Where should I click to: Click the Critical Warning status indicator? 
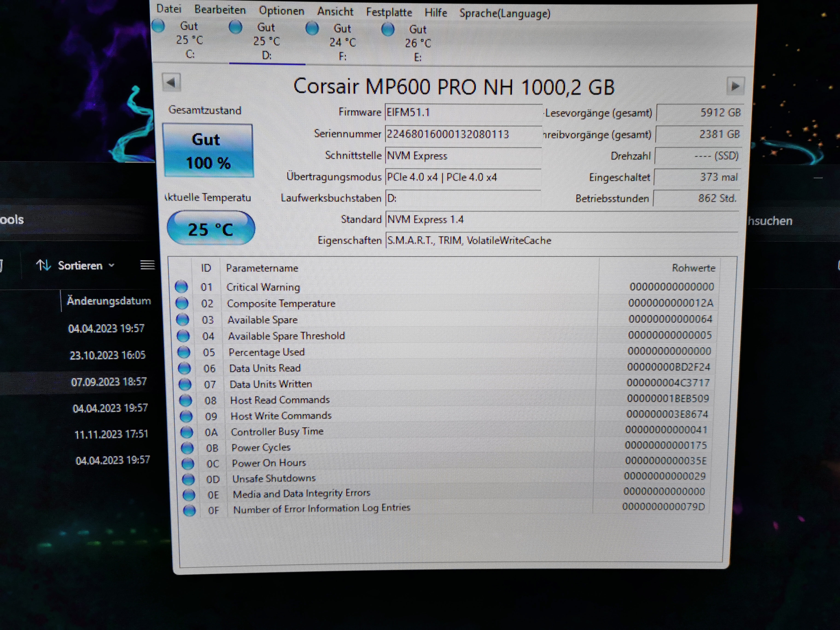pos(181,287)
